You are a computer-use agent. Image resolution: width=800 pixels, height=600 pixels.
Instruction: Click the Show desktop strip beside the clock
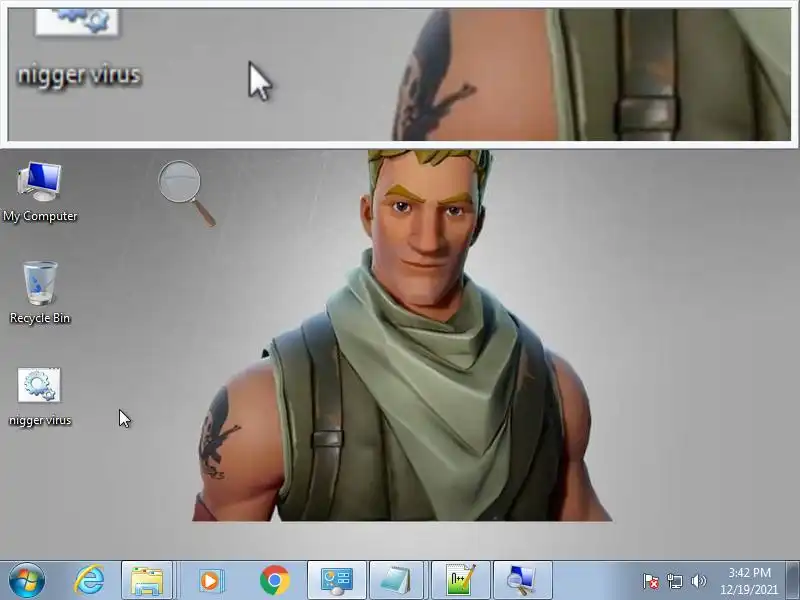click(x=793, y=581)
